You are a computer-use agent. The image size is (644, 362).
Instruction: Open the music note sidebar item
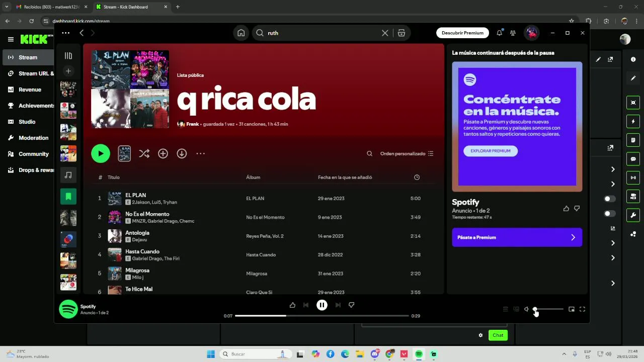[x=68, y=175]
